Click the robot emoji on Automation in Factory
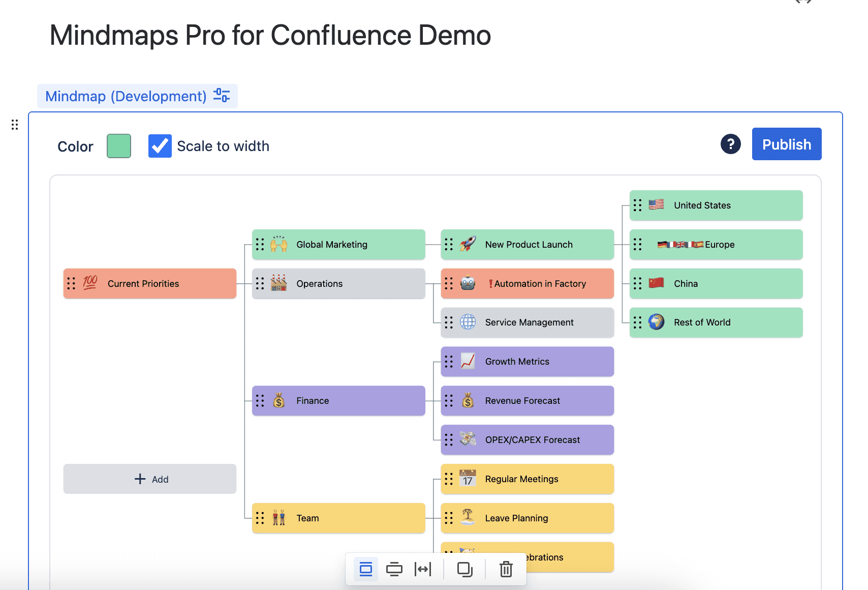Screen dimensions: 868x590 (468, 283)
